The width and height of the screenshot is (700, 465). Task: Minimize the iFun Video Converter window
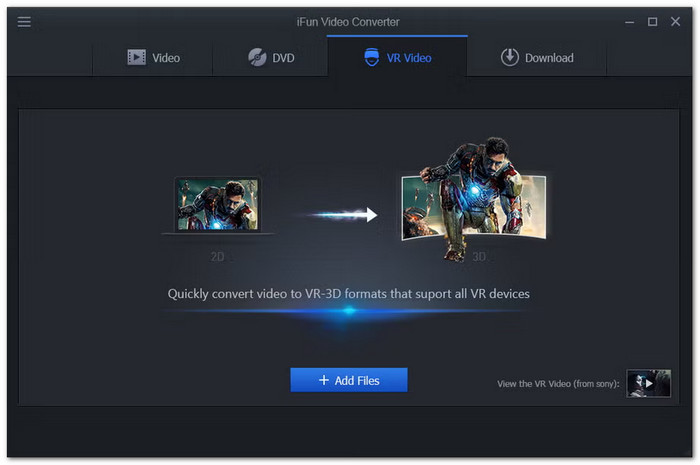pos(629,22)
